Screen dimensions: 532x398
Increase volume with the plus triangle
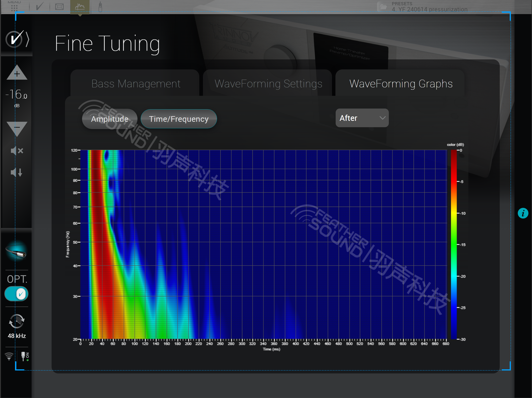click(x=17, y=73)
